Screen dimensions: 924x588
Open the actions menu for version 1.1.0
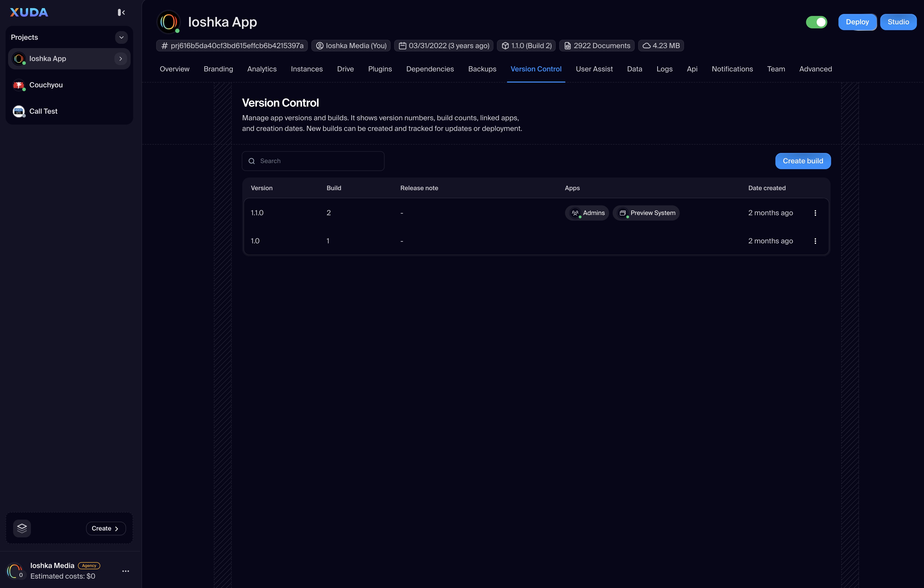click(x=815, y=213)
